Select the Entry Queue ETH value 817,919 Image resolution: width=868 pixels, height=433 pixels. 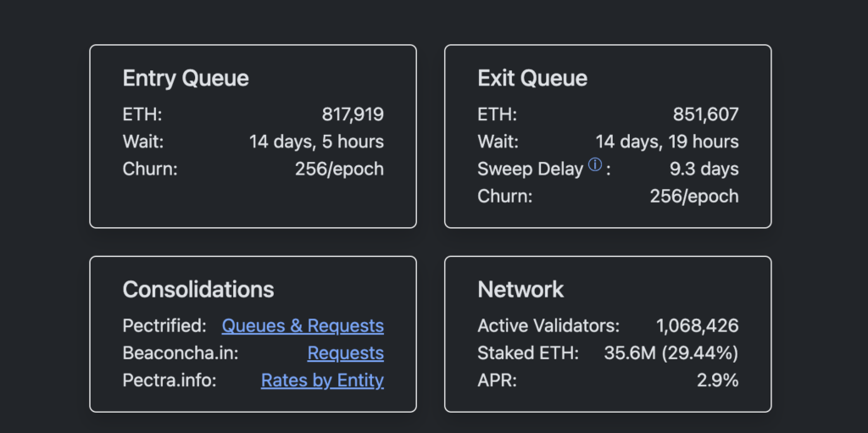coord(353,114)
